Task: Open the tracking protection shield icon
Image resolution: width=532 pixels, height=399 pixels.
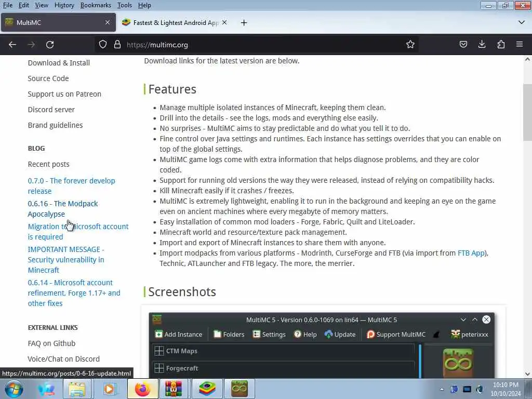Action: coord(103,45)
